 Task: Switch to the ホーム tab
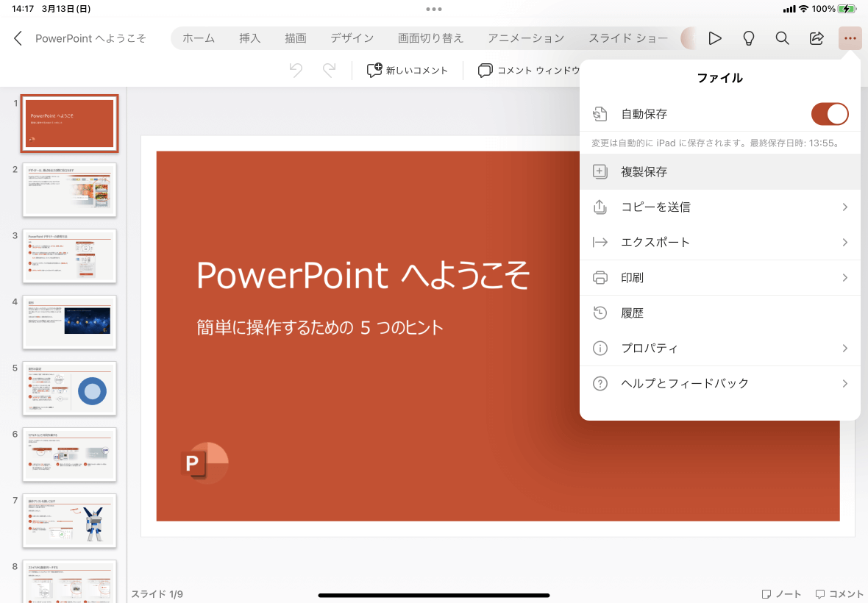coord(198,38)
